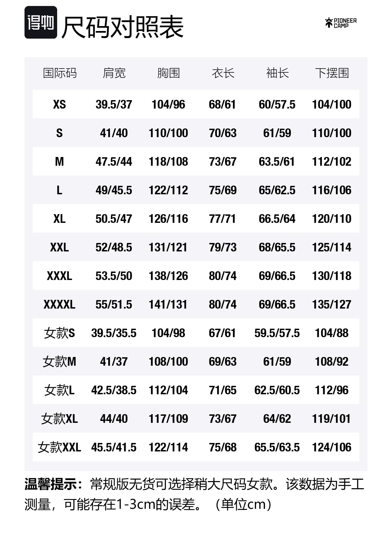
Task: Click the 尺码对照表 title text
Action: (122, 27)
